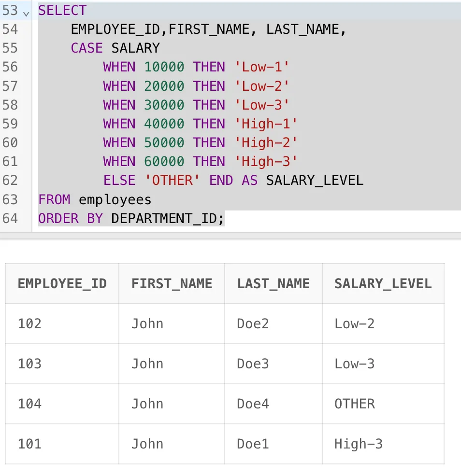This screenshot has width=461, height=476.
Task: Select the OTHER result cell
Action: (383, 404)
